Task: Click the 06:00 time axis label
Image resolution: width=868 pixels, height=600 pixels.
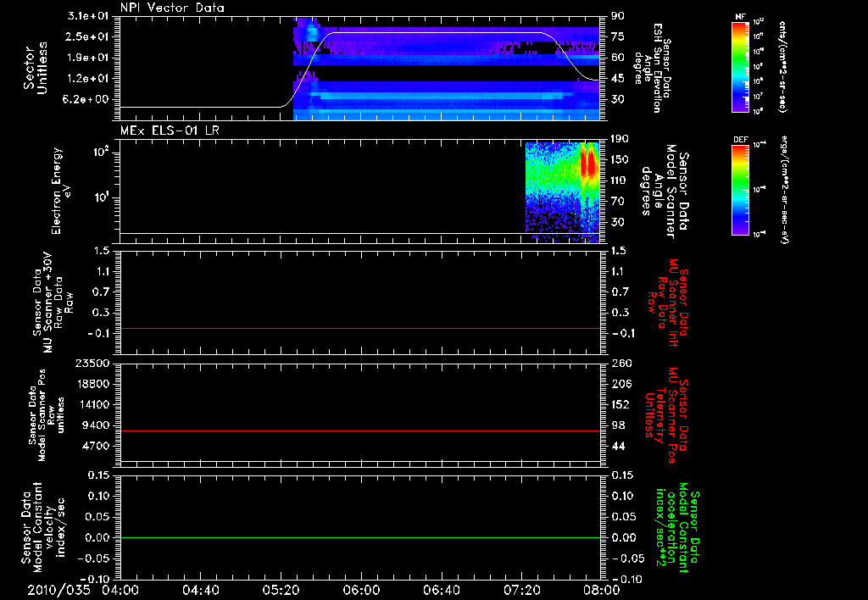Action: click(361, 590)
